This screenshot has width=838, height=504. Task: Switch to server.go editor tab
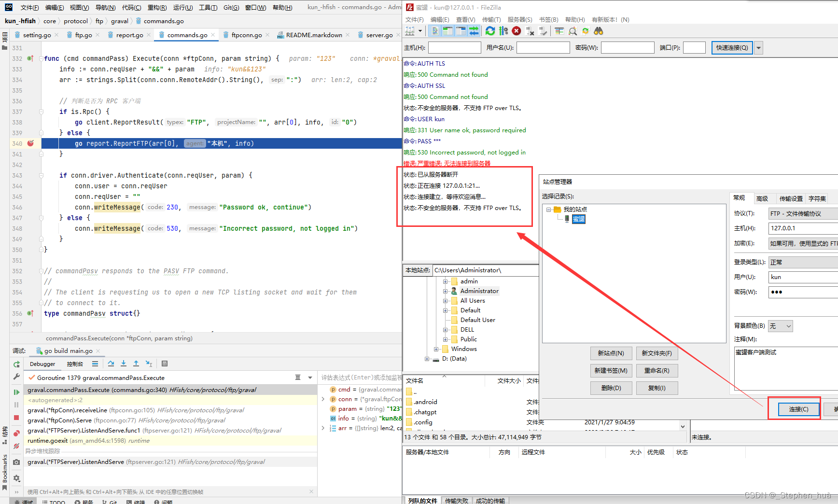coord(379,35)
